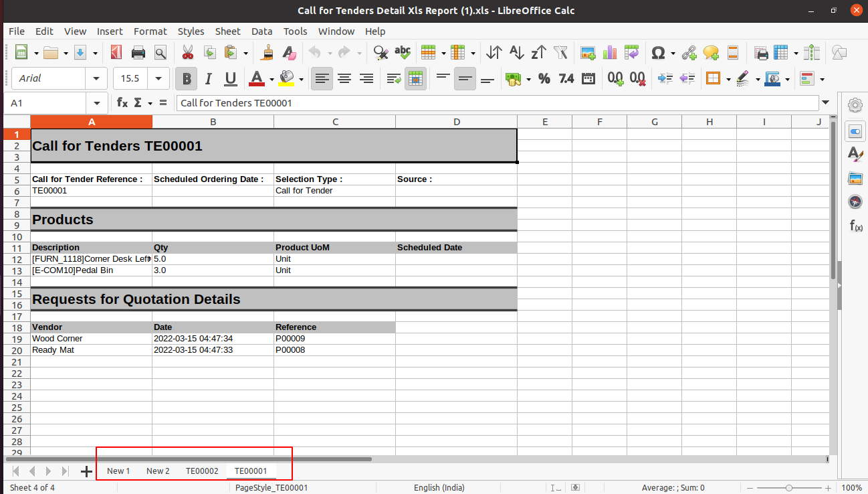Image resolution: width=868 pixels, height=494 pixels.
Task: Click Insert Hyperlink icon
Action: [689, 53]
